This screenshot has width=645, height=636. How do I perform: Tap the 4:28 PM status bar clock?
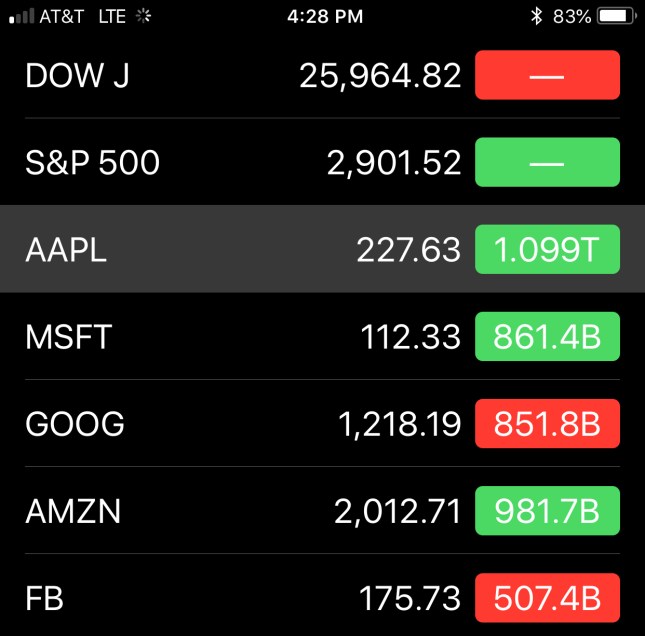(x=324, y=16)
